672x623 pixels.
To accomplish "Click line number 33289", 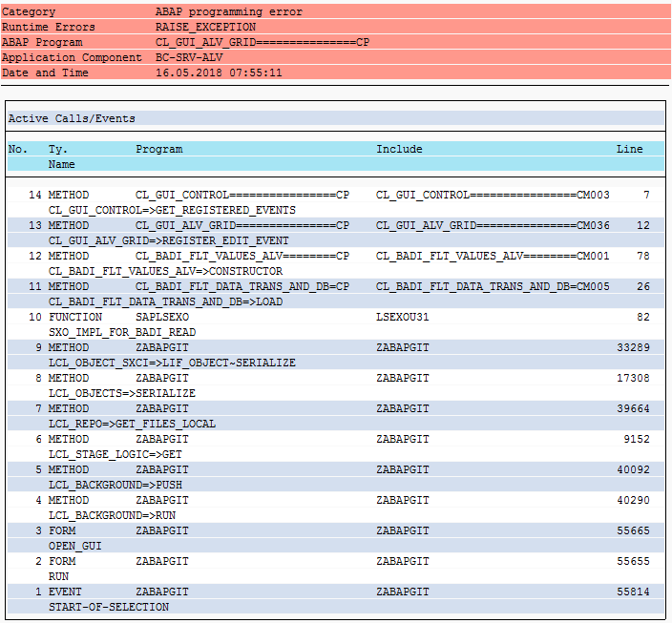I will (633, 347).
